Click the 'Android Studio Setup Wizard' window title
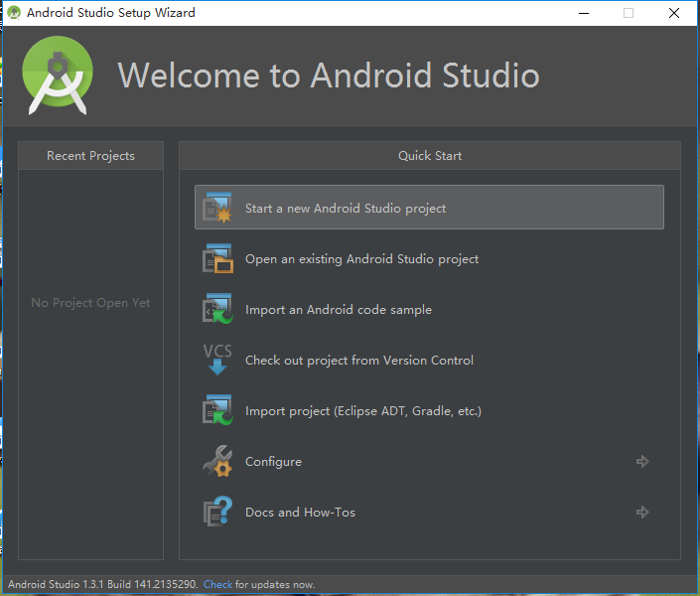The width and height of the screenshot is (700, 596). (x=111, y=13)
